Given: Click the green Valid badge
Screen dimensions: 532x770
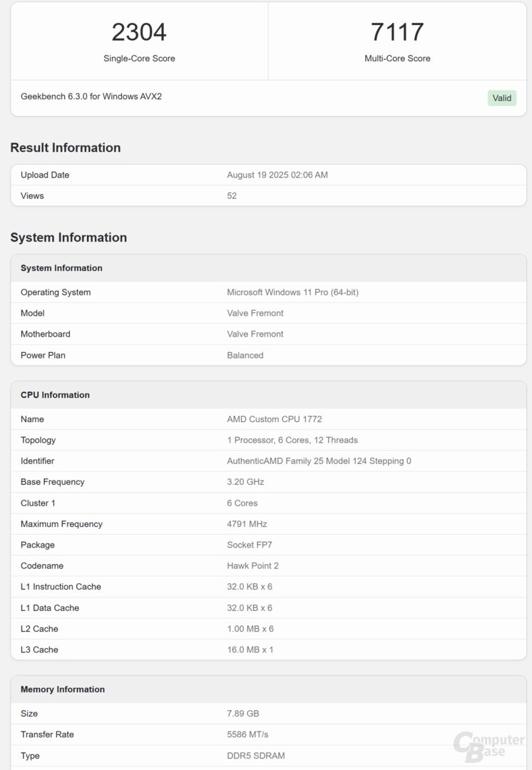Looking at the screenshot, I should pyautogui.click(x=501, y=98).
